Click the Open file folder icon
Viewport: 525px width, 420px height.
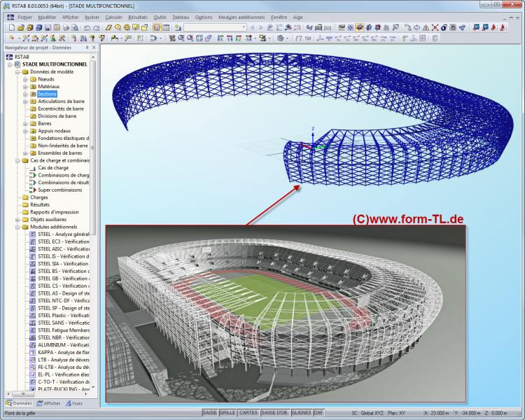point(21,27)
